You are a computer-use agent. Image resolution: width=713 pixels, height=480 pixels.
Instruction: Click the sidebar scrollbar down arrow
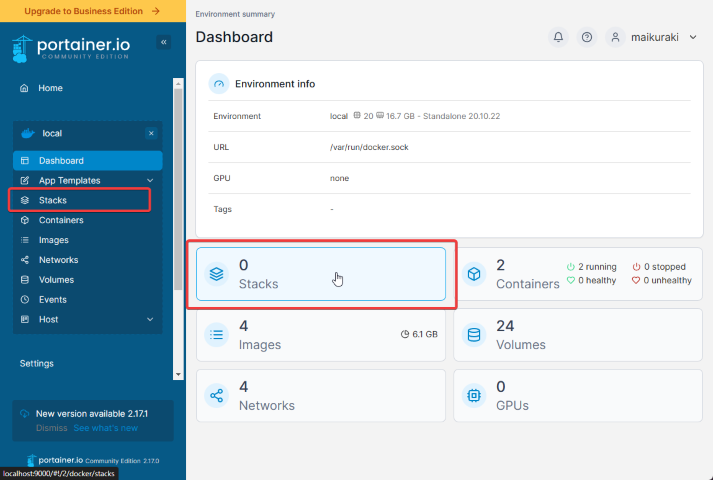tap(178, 375)
